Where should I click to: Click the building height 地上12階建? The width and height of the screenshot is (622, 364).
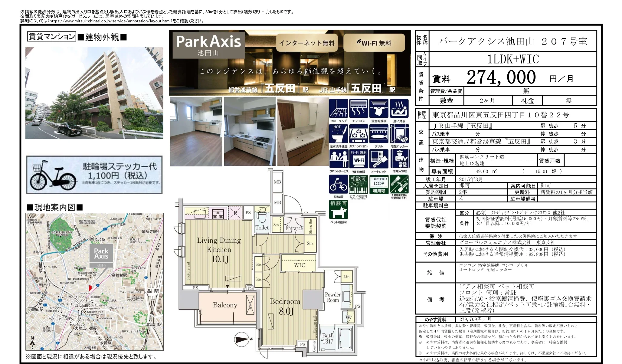(472, 164)
